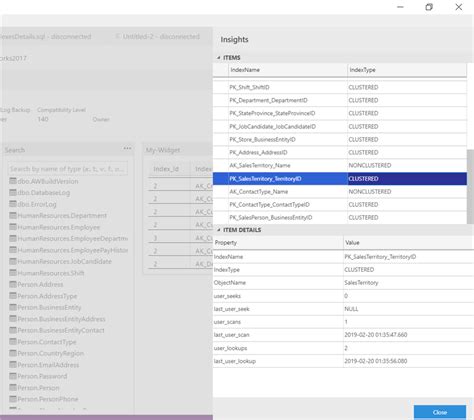Image resolution: width=474 pixels, height=420 pixels.
Task: Click the dbo.AWBuildVersion table icon
Action: click(x=13, y=181)
